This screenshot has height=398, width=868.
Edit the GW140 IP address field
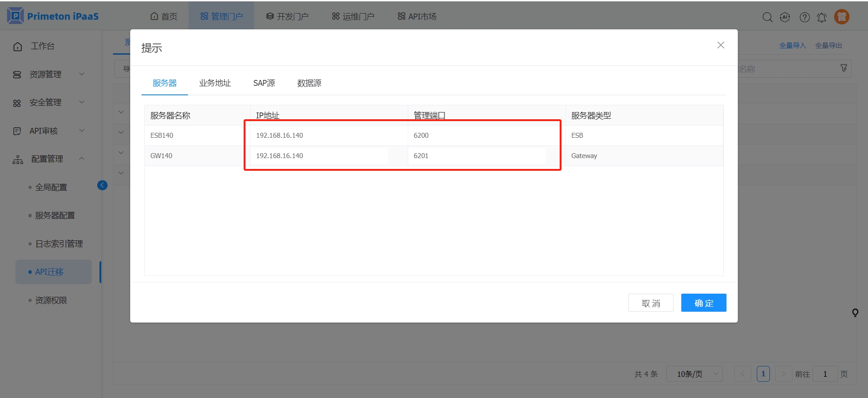pos(319,156)
